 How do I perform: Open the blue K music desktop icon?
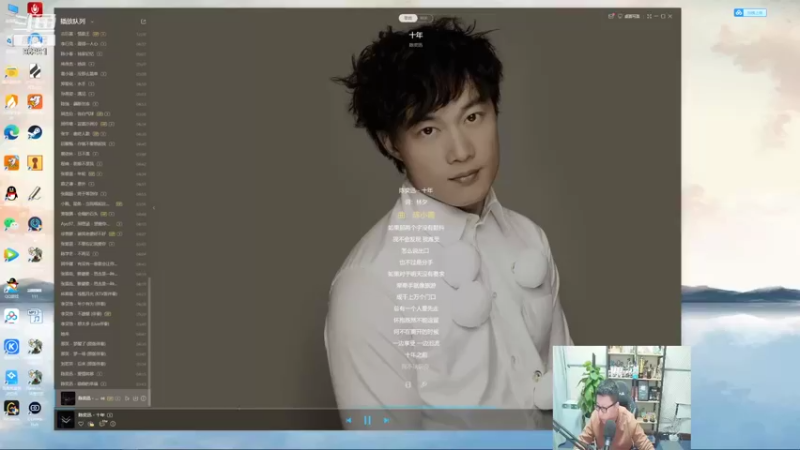[x=11, y=347]
